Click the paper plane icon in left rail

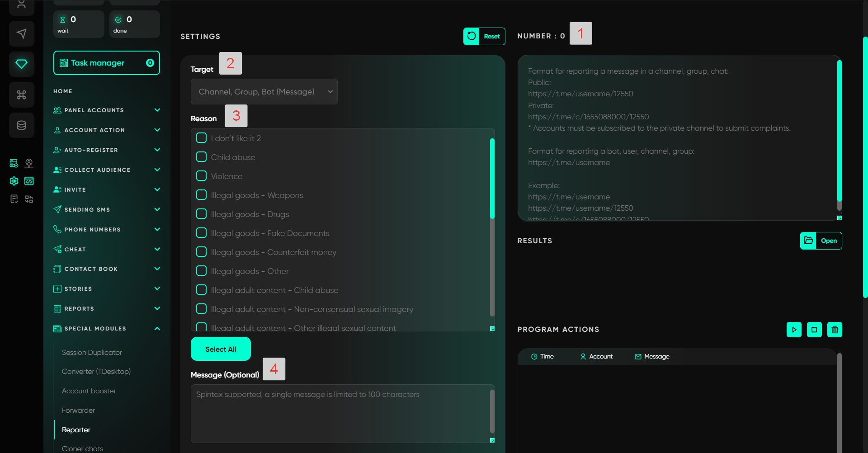point(21,33)
